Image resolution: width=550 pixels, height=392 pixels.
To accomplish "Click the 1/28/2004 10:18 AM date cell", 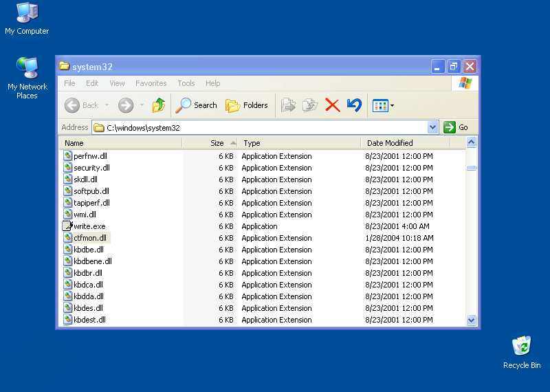I will tap(399, 238).
